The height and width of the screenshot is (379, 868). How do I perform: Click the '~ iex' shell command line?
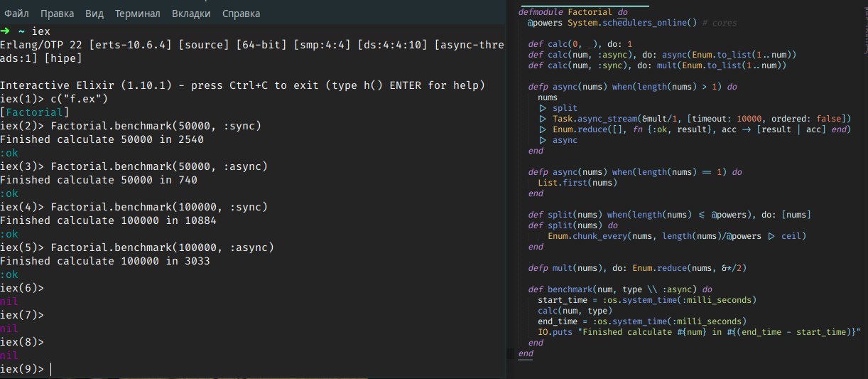coord(25,31)
